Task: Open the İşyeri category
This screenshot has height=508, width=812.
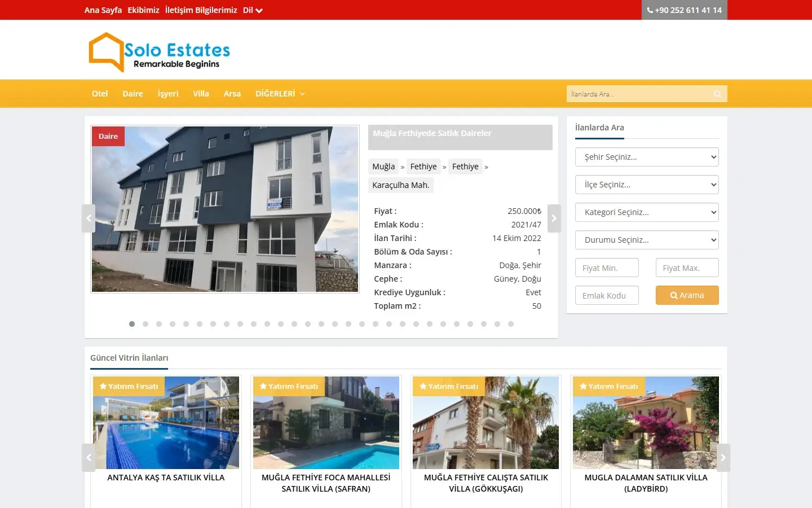Action: [168, 94]
